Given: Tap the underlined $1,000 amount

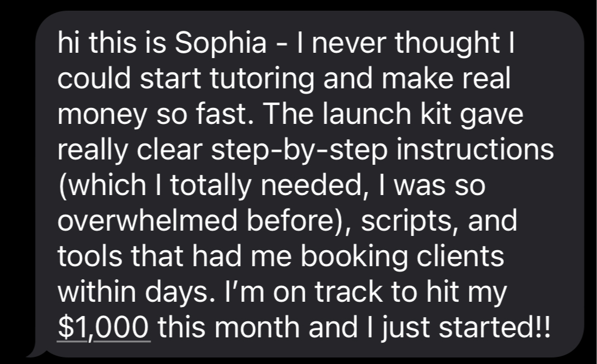Looking at the screenshot, I should (104, 327).
